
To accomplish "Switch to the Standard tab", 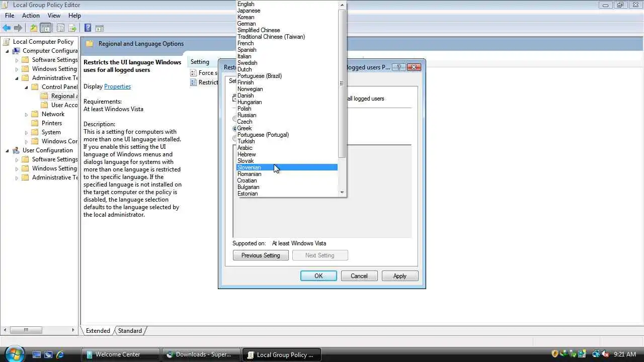I will (x=130, y=331).
